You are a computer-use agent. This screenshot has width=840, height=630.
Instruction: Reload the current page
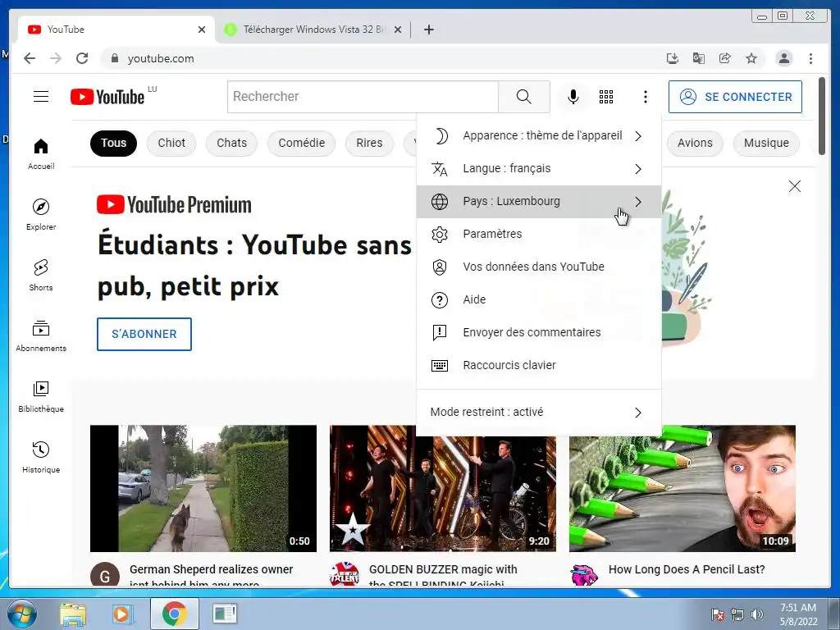[x=82, y=58]
